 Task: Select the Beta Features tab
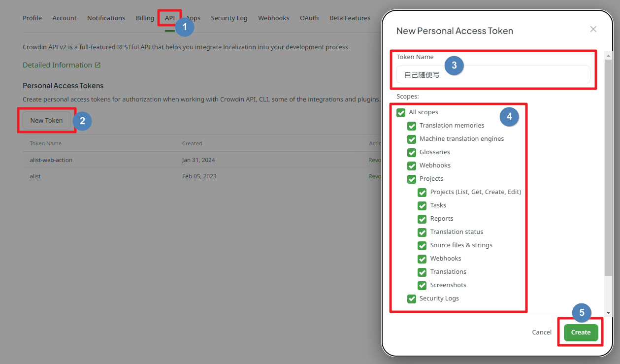pos(350,18)
